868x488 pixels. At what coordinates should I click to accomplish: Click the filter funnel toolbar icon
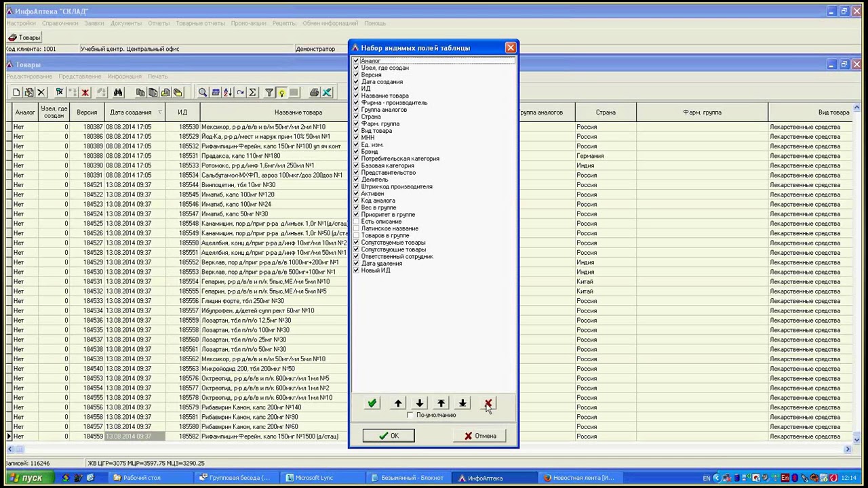coord(269,92)
